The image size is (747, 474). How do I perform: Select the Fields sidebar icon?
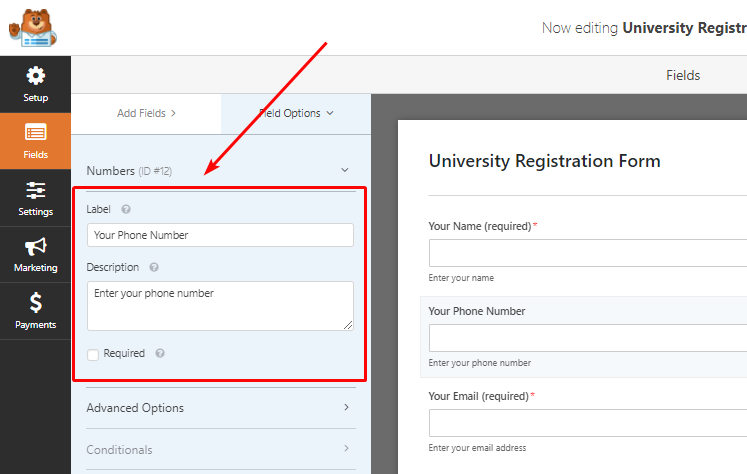click(35, 133)
